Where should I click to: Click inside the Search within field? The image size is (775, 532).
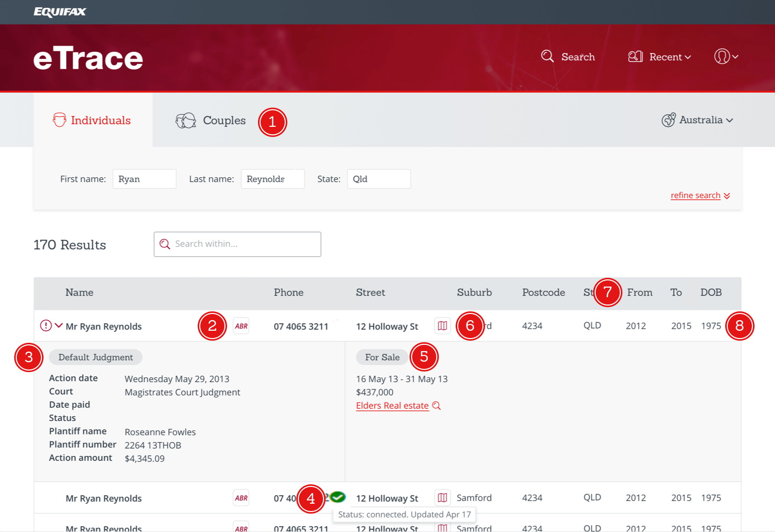(x=236, y=244)
